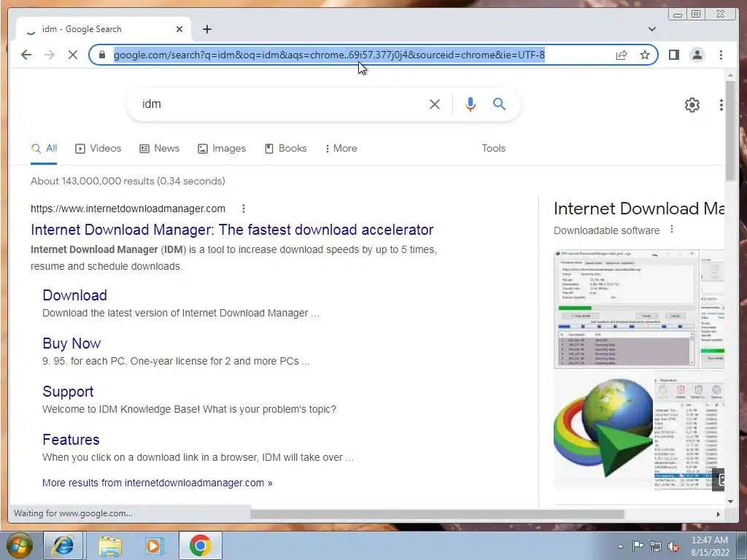The width and height of the screenshot is (747, 560).
Task: Click the vertical scrollbar thumb
Action: [x=730, y=131]
